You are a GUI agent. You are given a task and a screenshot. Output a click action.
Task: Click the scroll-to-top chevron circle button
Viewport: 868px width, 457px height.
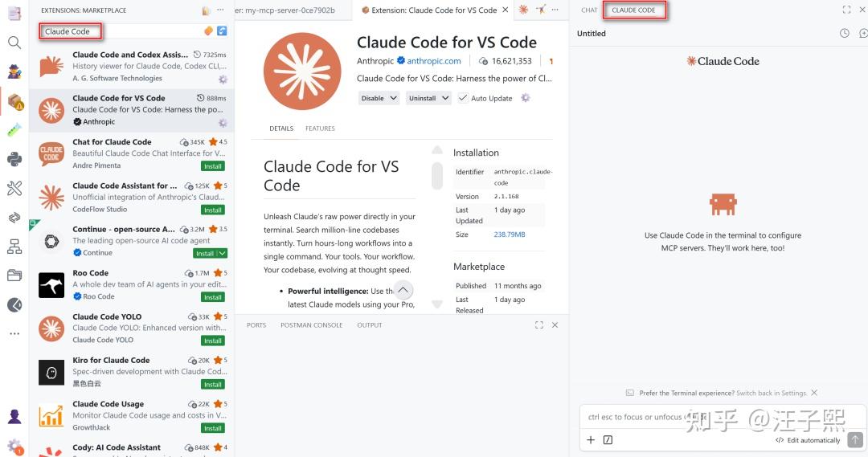pyautogui.click(x=403, y=290)
